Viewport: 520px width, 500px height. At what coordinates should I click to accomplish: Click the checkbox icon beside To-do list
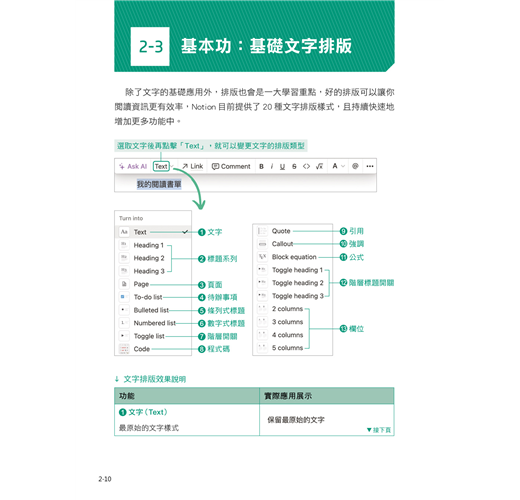[x=124, y=297]
